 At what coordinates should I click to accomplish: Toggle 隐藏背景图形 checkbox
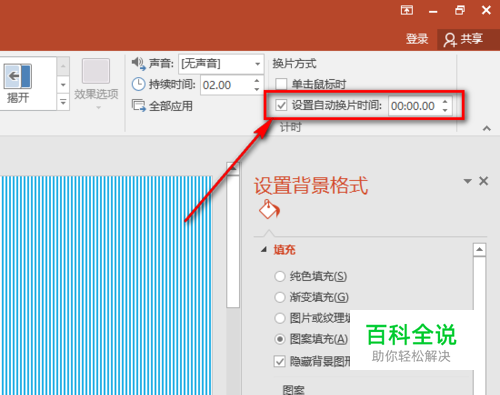280,361
